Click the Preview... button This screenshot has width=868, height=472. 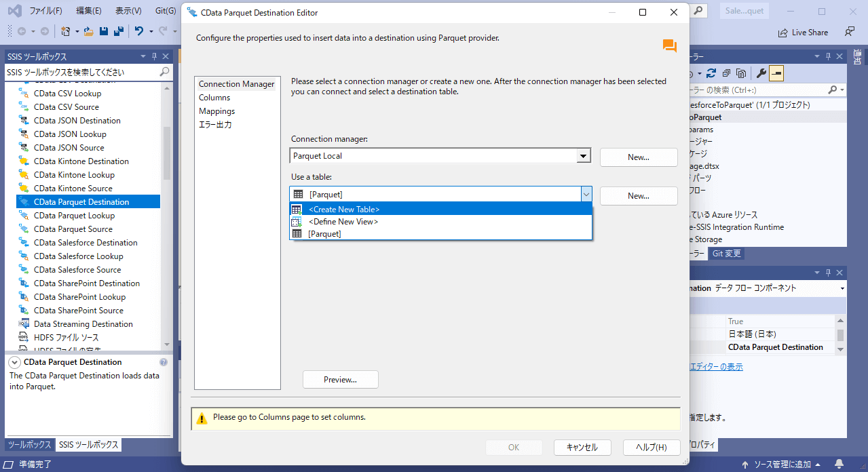point(340,380)
